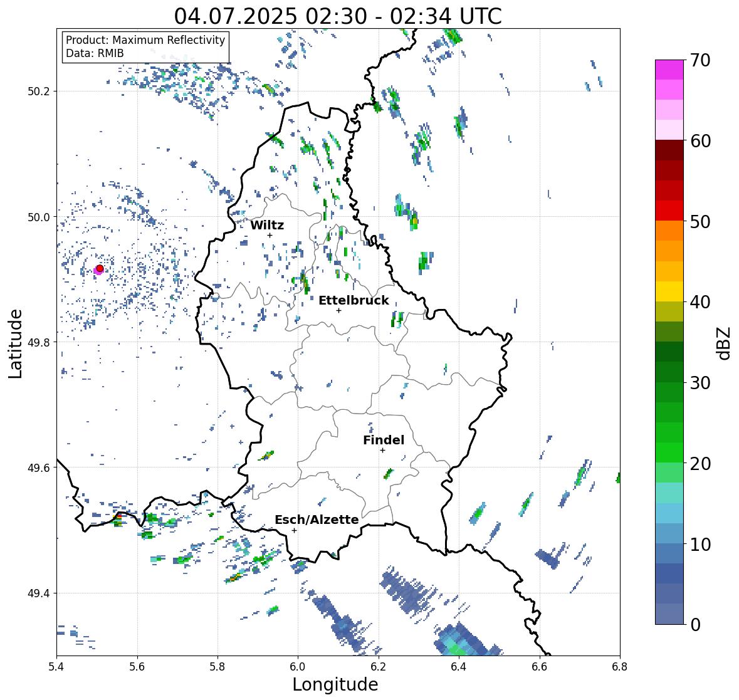Click the 40 value on the colorbar
This screenshot has height=700, width=739.
(700, 302)
